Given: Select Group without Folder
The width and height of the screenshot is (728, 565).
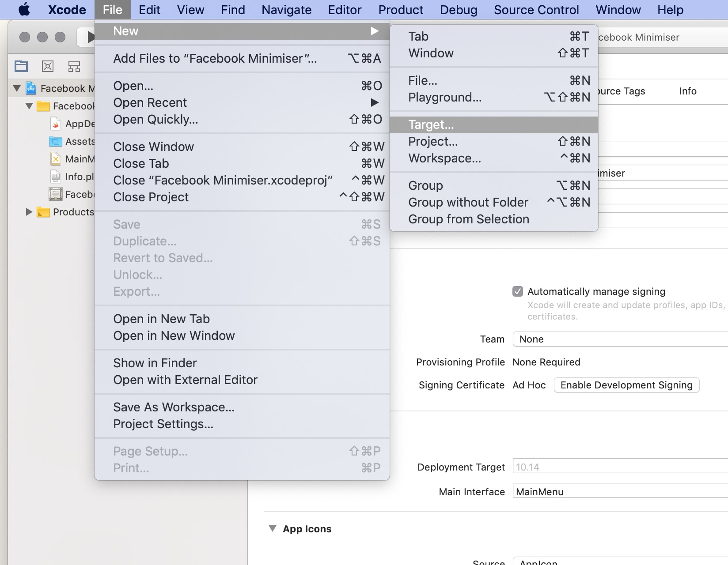Looking at the screenshot, I should [494, 202].
